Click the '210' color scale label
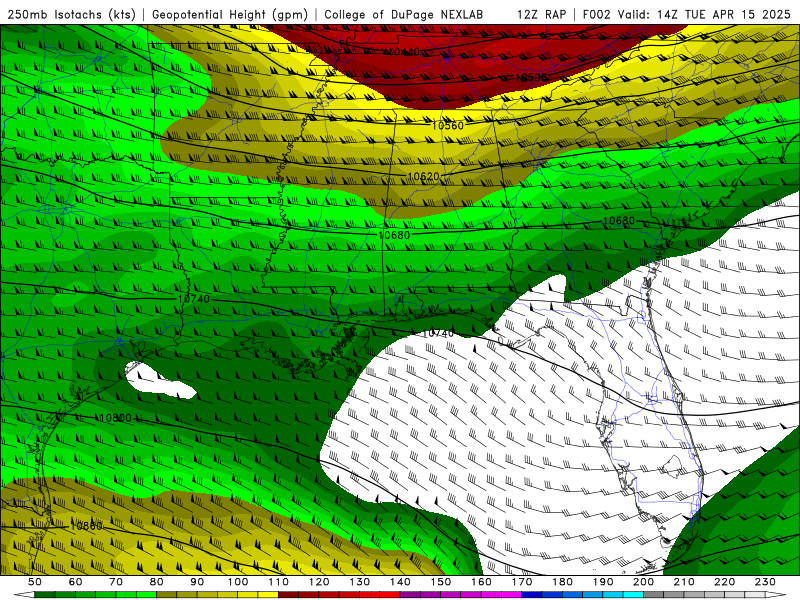Viewport: 800px width, 600px height. coord(684,582)
